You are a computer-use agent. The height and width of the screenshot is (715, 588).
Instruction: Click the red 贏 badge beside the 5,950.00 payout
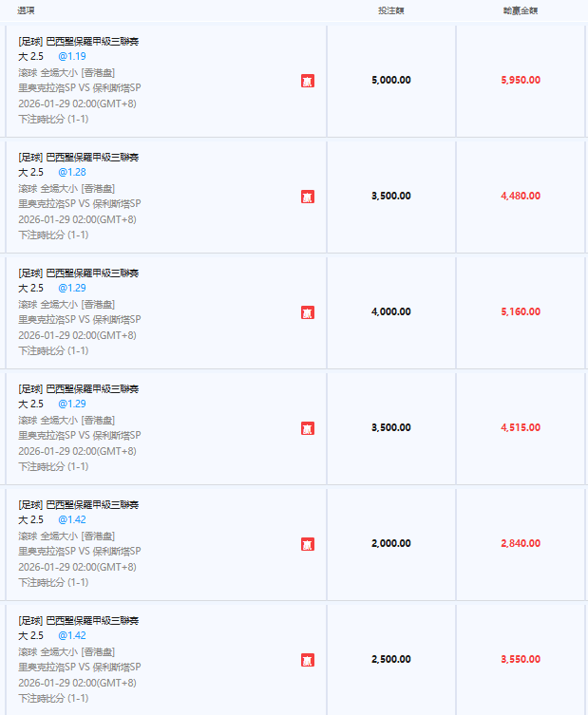pos(308,81)
